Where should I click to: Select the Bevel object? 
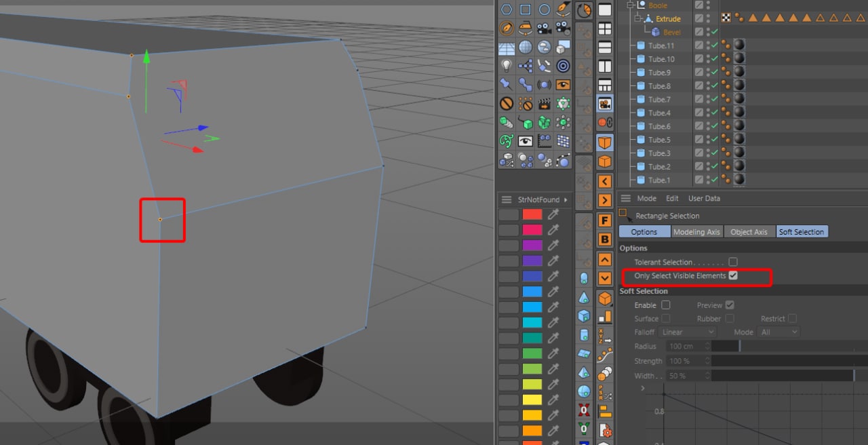(x=672, y=32)
